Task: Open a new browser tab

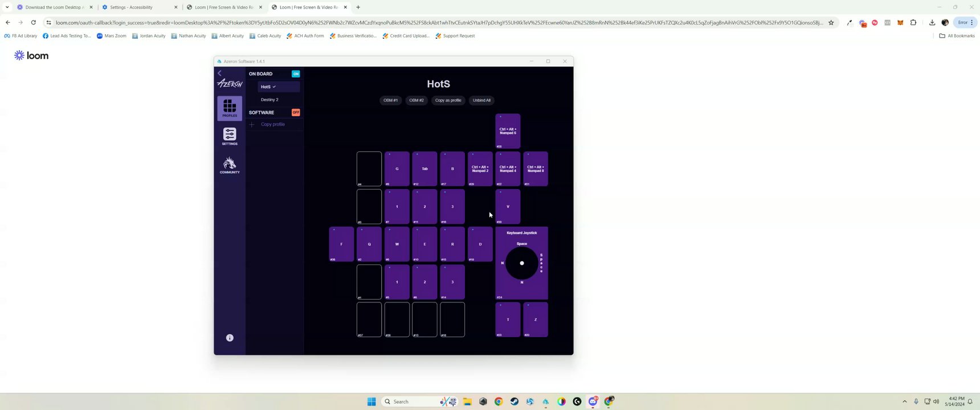Action: [358, 7]
